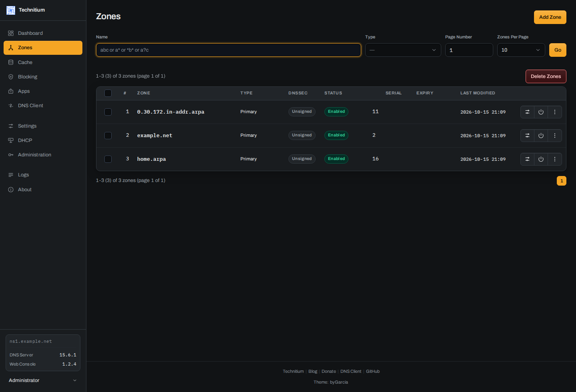Open the zone Type filter dropdown
Screen dimensions: 576x392
(x=403, y=50)
